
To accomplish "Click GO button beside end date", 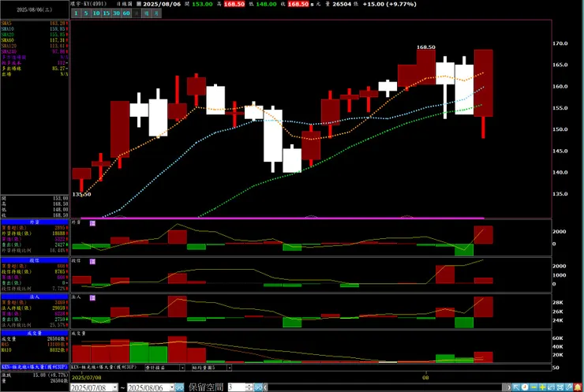I will [179, 387].
